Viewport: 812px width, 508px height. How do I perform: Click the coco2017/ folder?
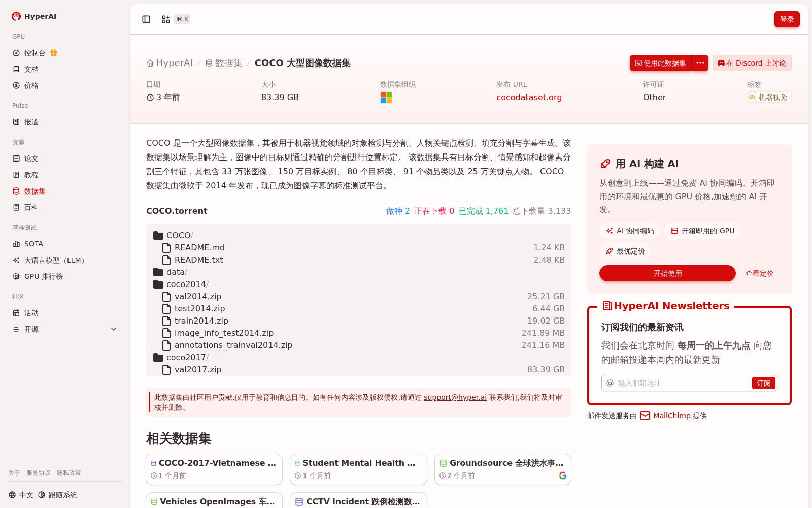pyautogui.click(x=181, y=357)
